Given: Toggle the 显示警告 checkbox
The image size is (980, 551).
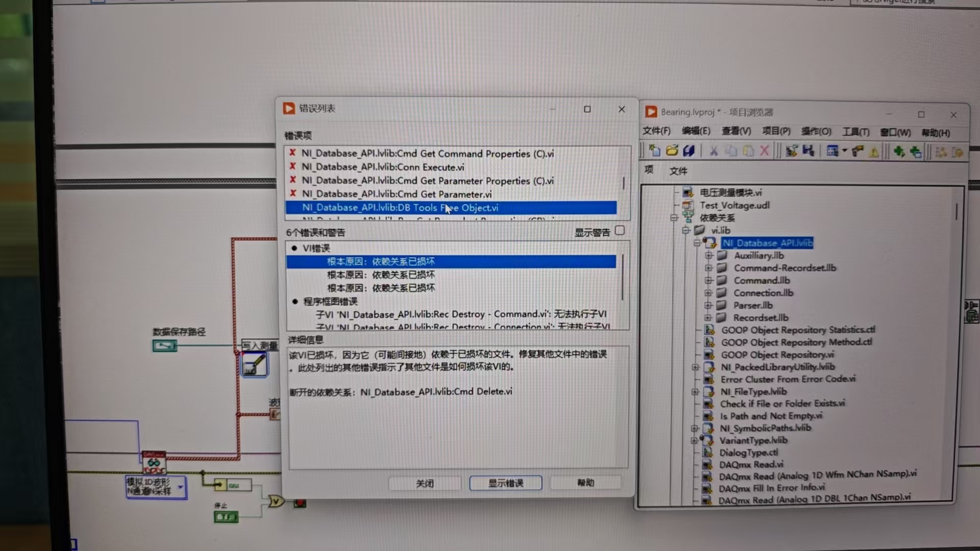Looking at the screenshot, I should (620, 231).
